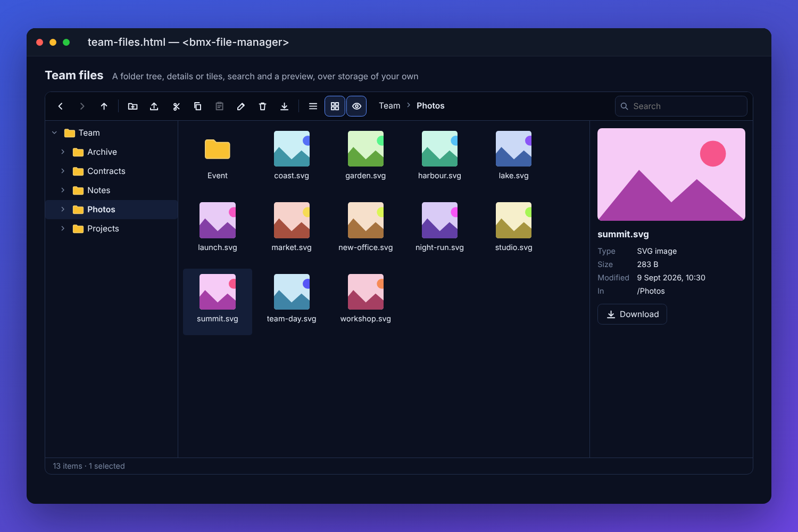Viewport: 798px width, 532px height.
Task: Click the summit.svg tile
Action: (x=218, y=302)
